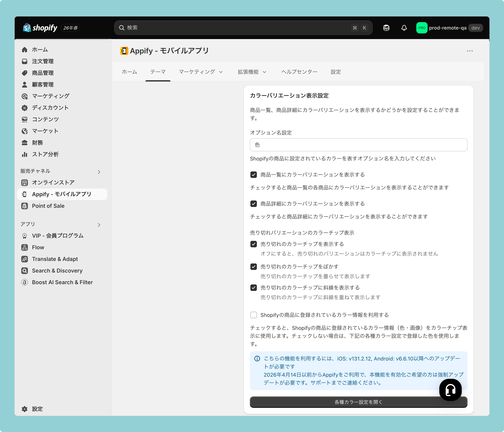504x432 pixels.
Task: Toggle 売り切れのカラーチップに斜線を表示する checkbox
Action: pos(253,288)
